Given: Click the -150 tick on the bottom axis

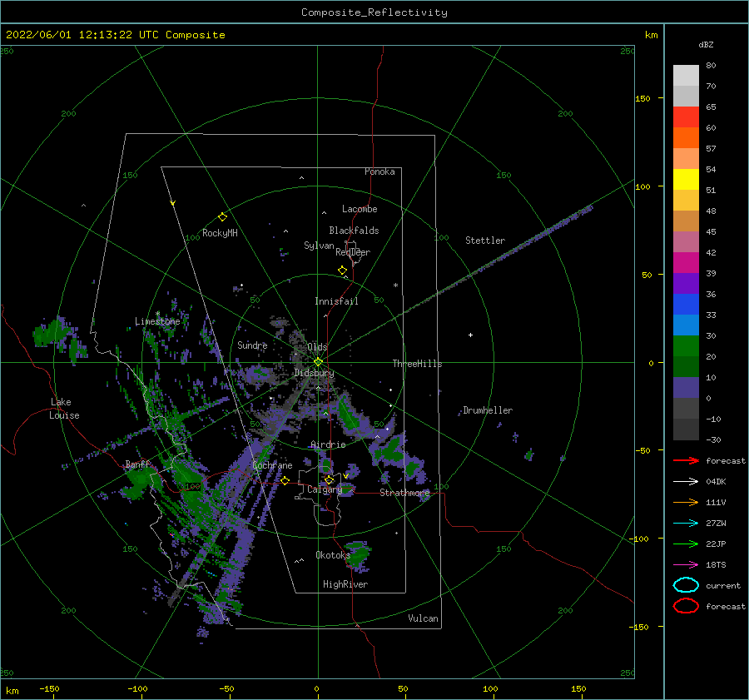Looking at the screenshot, I should [49, 688].
